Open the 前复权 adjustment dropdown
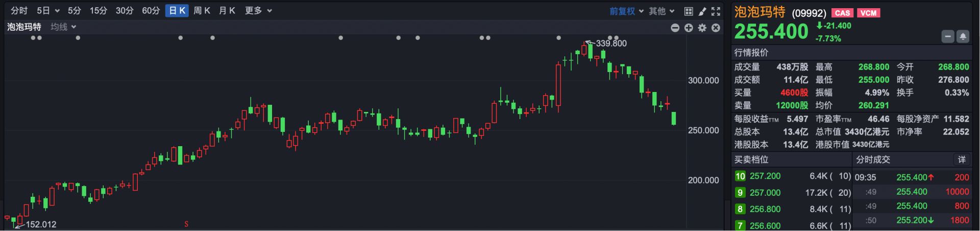Viewport: 980px width, 231px height. pos(627,11)
